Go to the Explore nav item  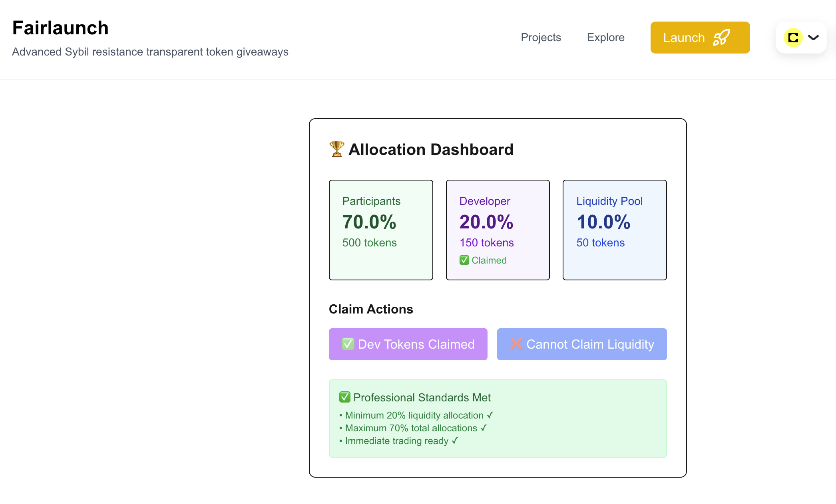pos(605,38)
